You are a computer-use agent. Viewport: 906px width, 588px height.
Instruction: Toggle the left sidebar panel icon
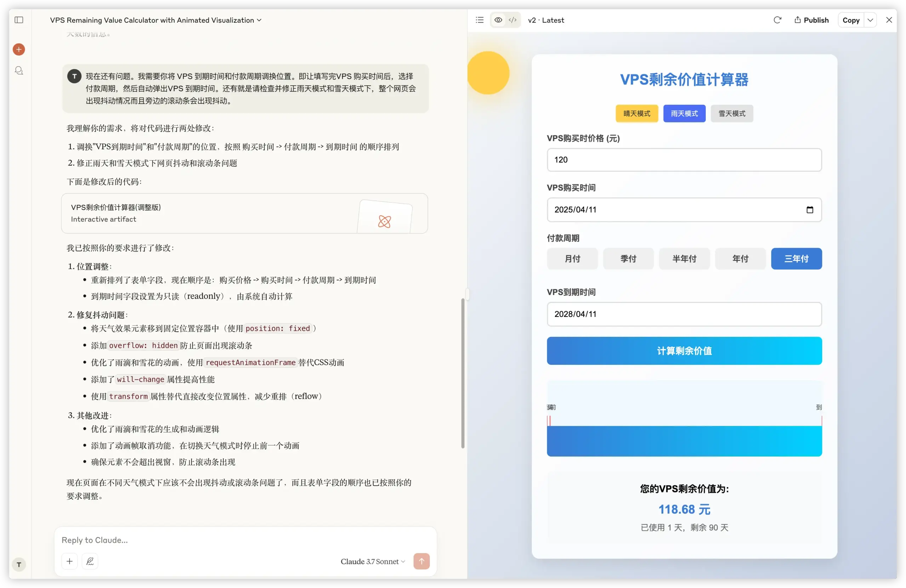[19, 20]
